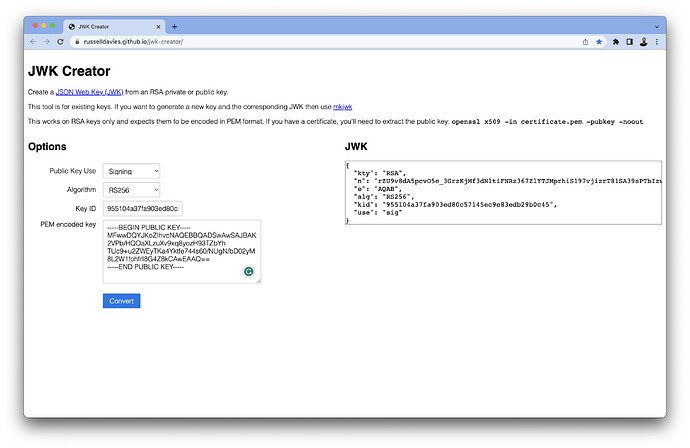Grab the PEM textarea resize handle corner
The image size is (690, 448).
(x=259, y=281)
